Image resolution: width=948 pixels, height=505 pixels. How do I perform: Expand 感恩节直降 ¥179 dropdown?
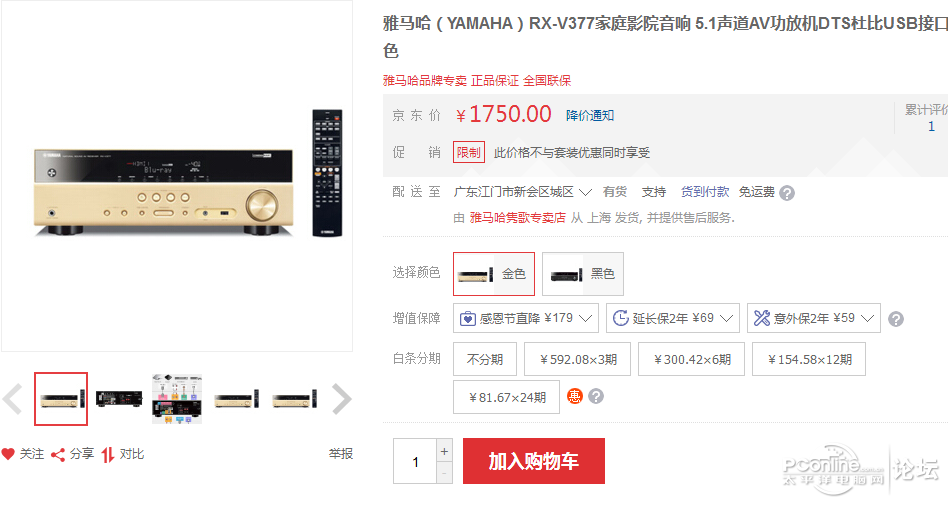coord(526,318)
